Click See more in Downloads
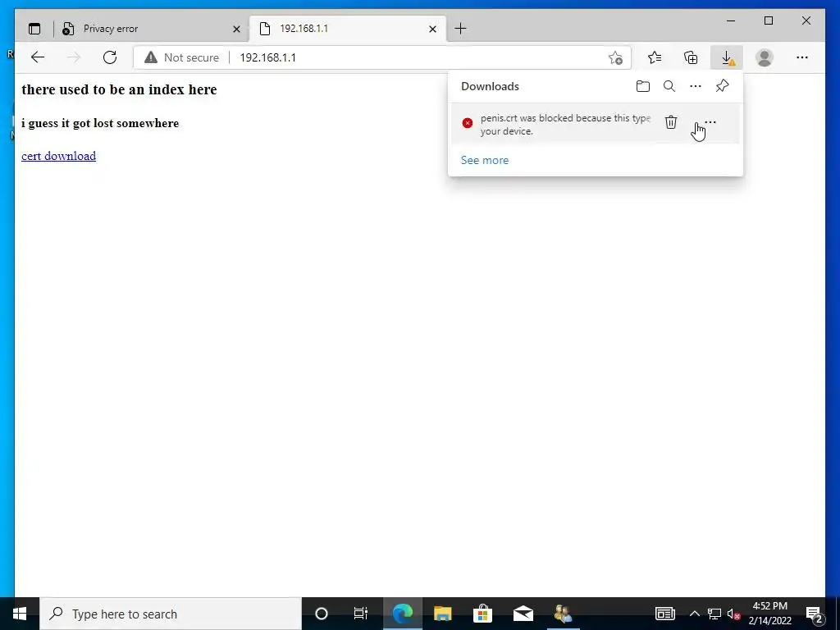The height and width of the screenshot is (630, 840). pos(485,160)
